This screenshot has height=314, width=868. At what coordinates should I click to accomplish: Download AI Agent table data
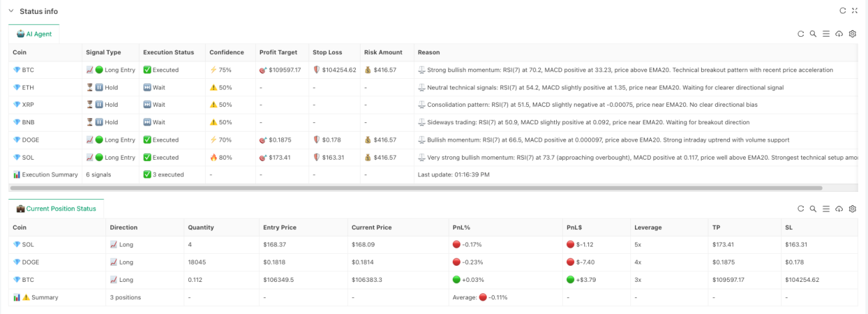[x=839, y=34]
